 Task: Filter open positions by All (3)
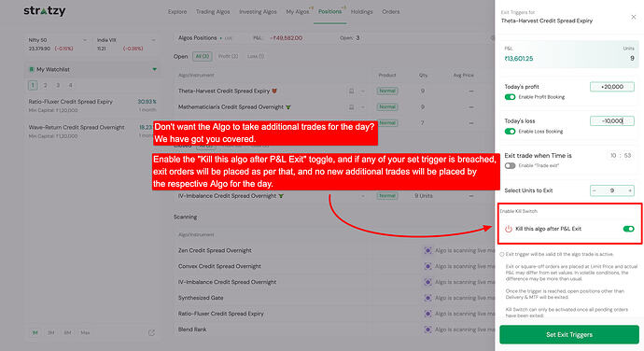point(203,56)
